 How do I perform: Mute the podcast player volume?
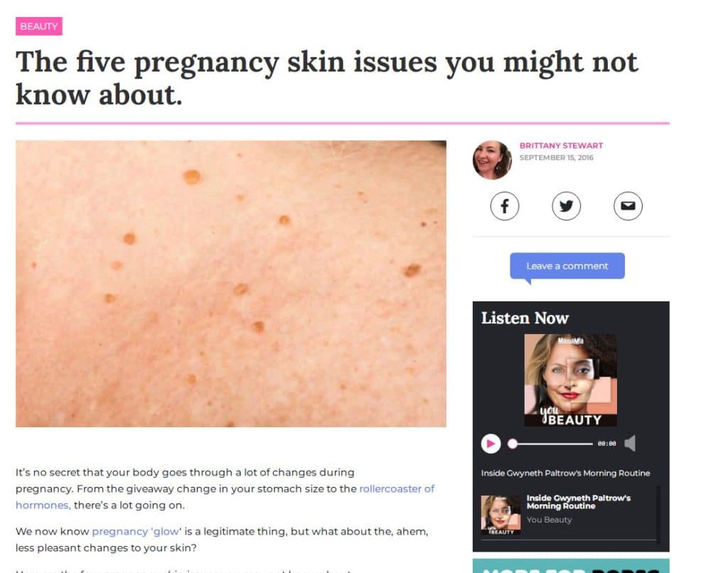(630, 444)
